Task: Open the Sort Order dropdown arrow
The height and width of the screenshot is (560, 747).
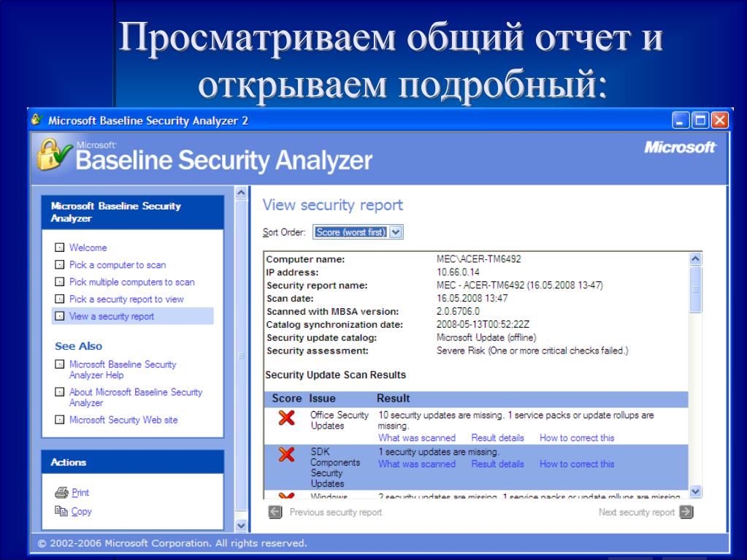Action: pyautogui.click(x=396, y=232)
